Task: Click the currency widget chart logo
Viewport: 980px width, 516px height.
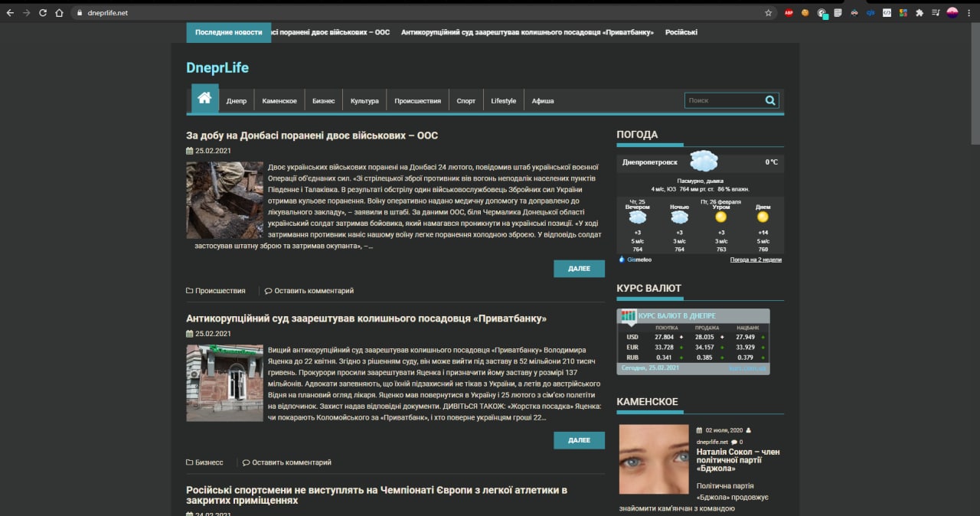Action: coord(629,315)
